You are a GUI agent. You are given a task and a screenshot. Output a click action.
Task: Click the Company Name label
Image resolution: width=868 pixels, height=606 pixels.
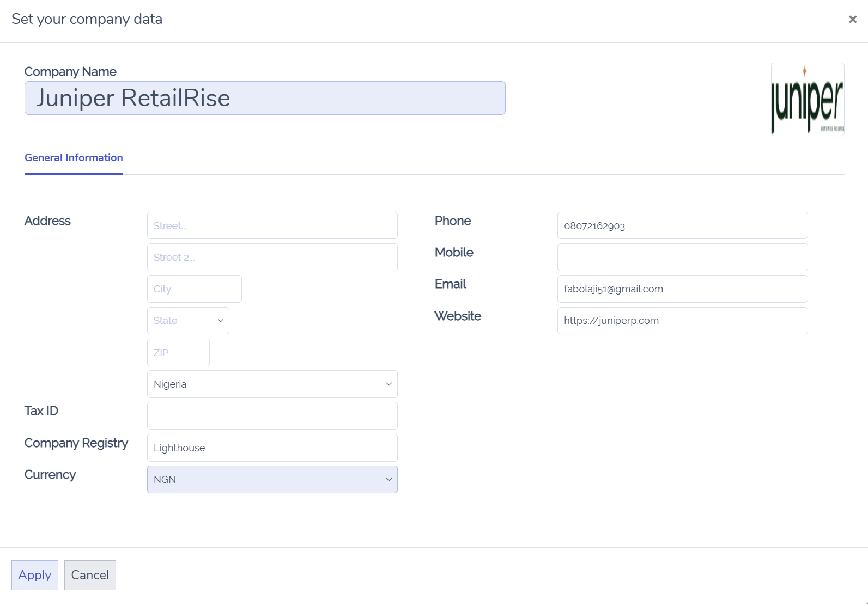70,72
